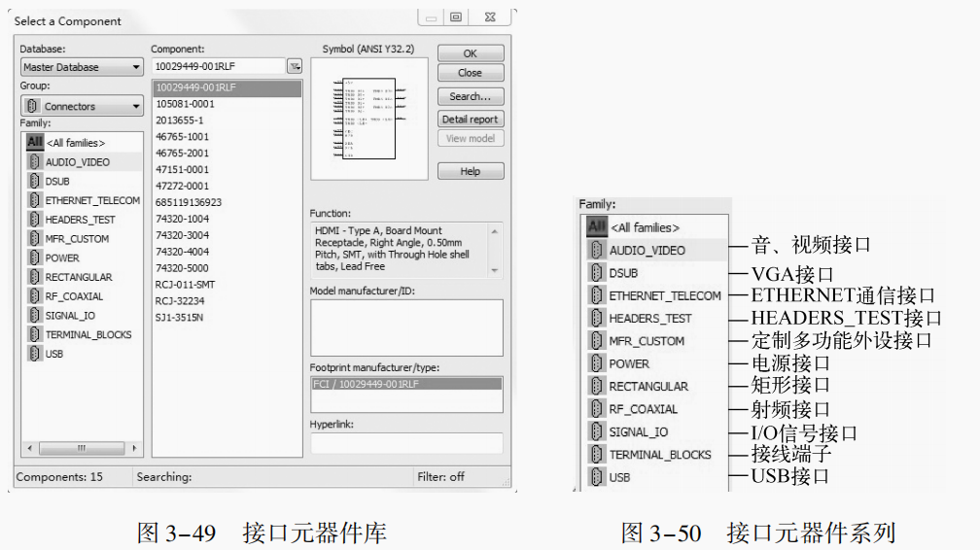Click DSUB icon in enlarged Family panel
Screen dimensions: 980x550
(x=596, y=273)
